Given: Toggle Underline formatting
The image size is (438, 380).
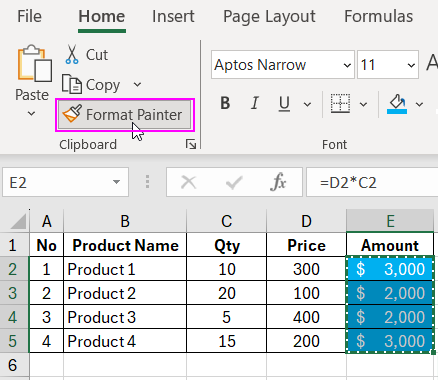Looking at the screenshot, I should pos(284,104).
